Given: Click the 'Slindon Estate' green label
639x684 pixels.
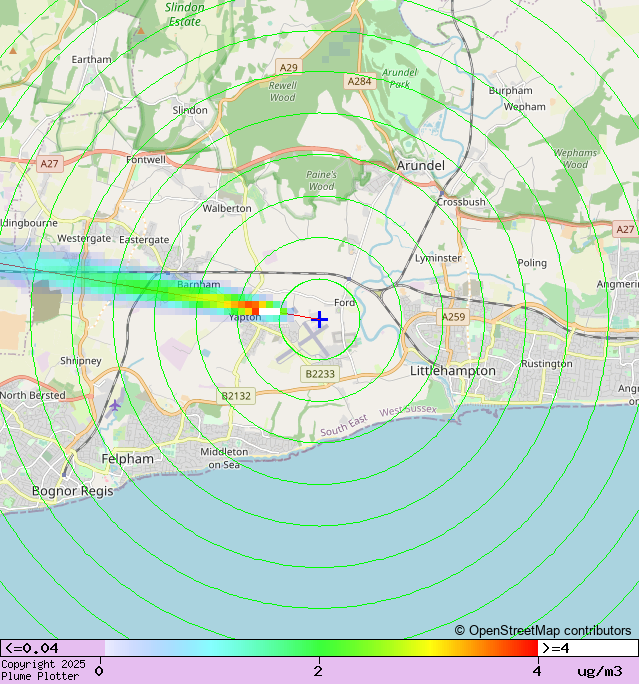Looking at the screenshot, I should [x=185, y=14].
